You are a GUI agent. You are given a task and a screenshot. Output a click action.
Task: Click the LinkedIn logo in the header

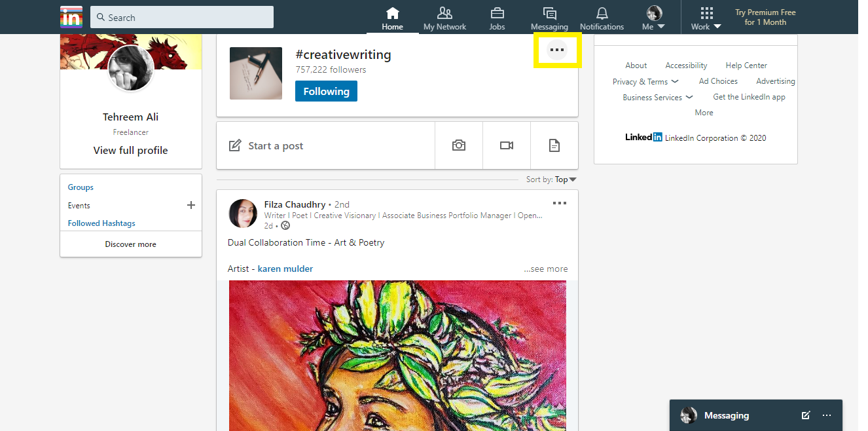(71, 17)
